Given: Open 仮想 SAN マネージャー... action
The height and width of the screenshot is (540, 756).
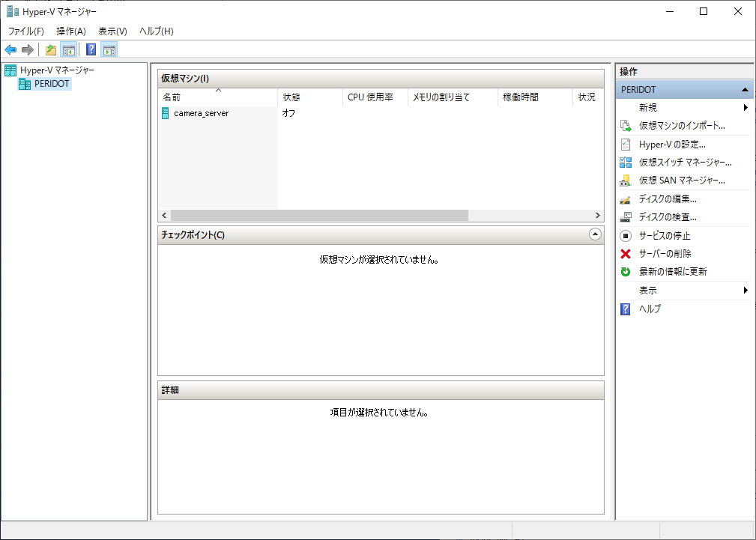Looking at the screenshot, I should point(682,180).
